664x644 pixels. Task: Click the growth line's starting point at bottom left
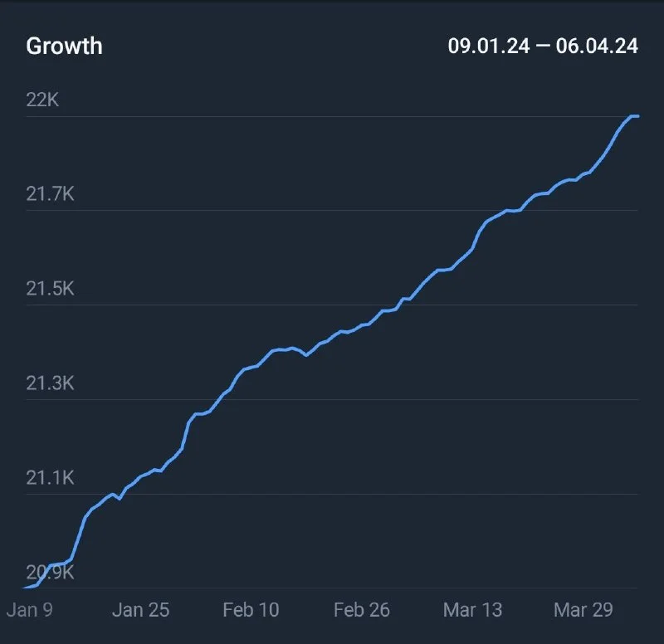click(27, 587)
